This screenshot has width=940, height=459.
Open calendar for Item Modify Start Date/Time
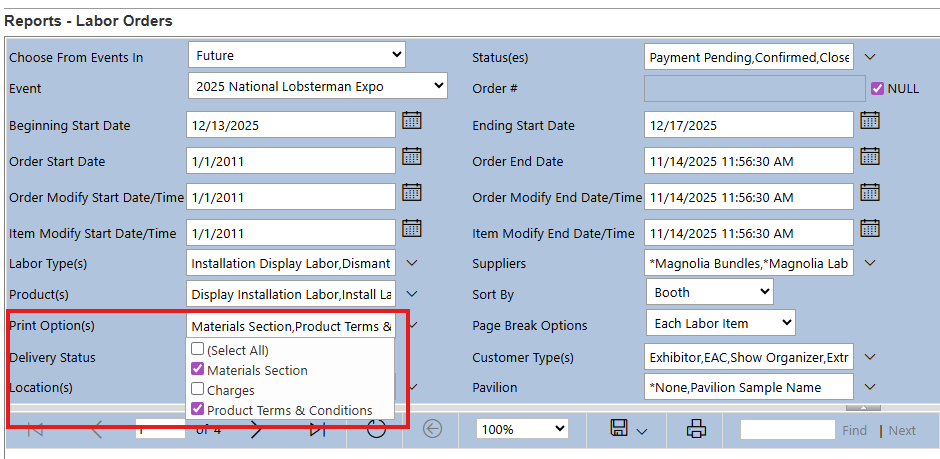411,229
